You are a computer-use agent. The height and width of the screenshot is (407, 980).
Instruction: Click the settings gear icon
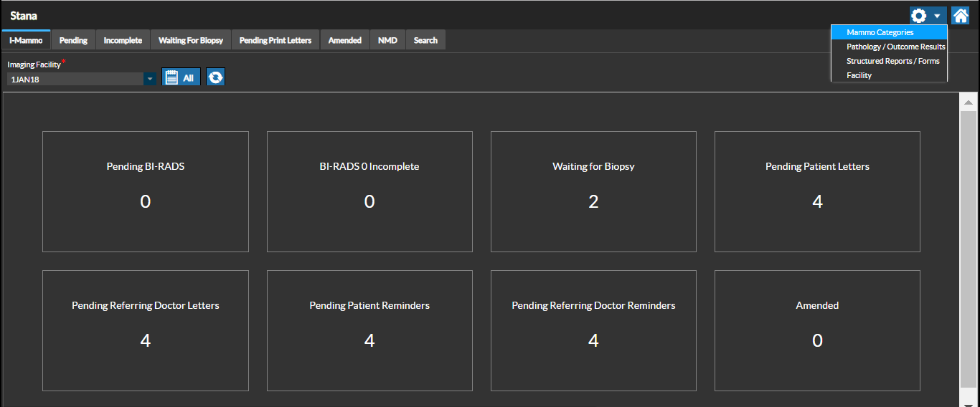919,16
